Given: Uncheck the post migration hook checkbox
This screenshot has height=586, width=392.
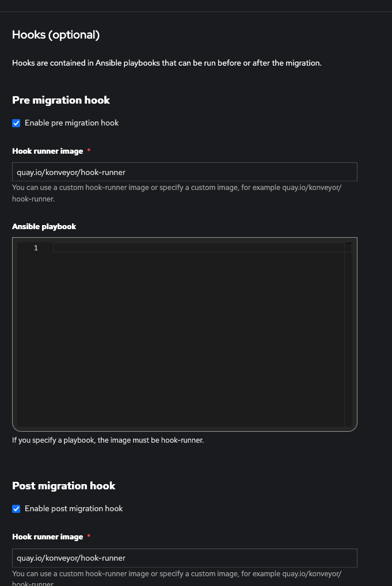Looking at the screenshot, I should tap(16, 509).
